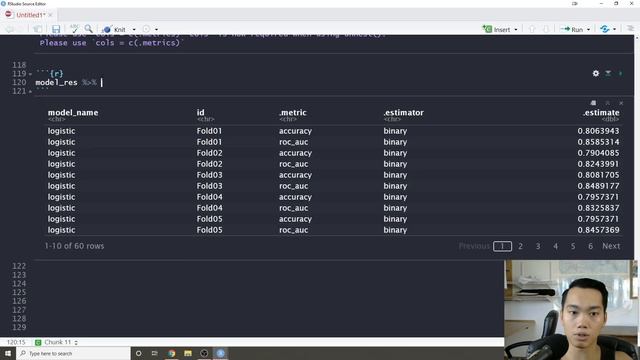Image resolution: width=640 pixels, height=360 pixels.
Task: Click the Insert chunk button
Action: click(497, 29)
